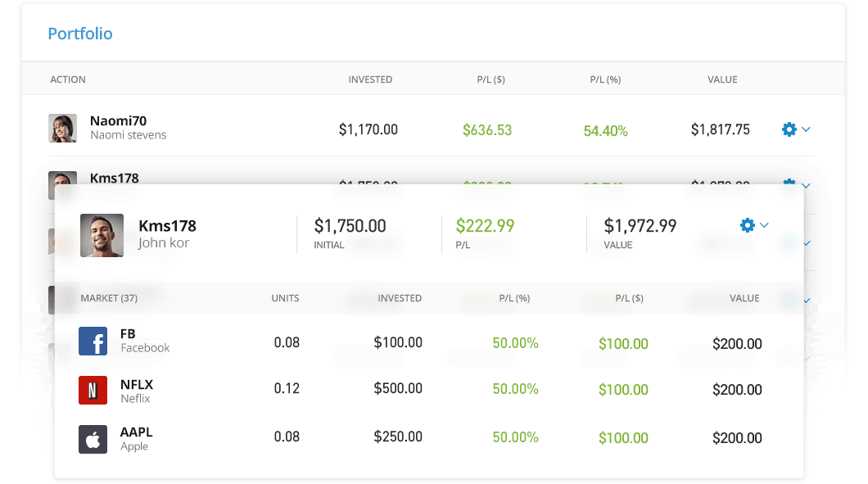Click the ACTION column header
868x484 pixels.
tap(68, 79)
